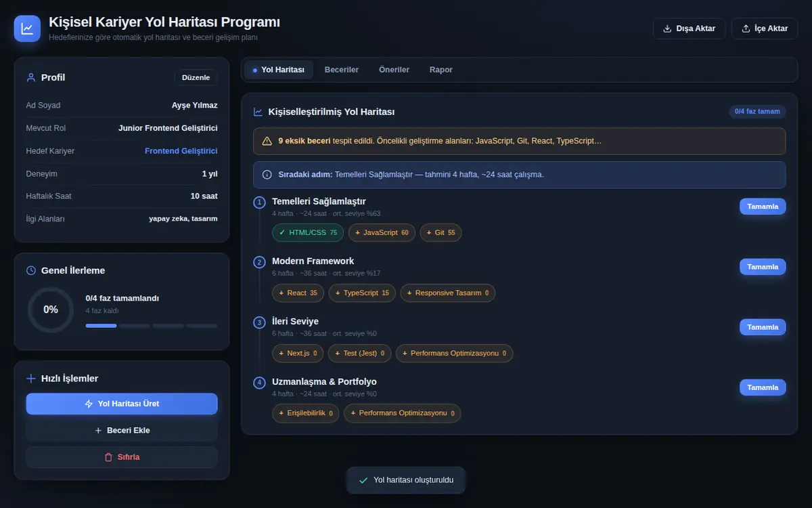Image resolution: width=812 pixels, height=508 pixels.
Task: Click the app logo chart icon
Action: (28, 28)
